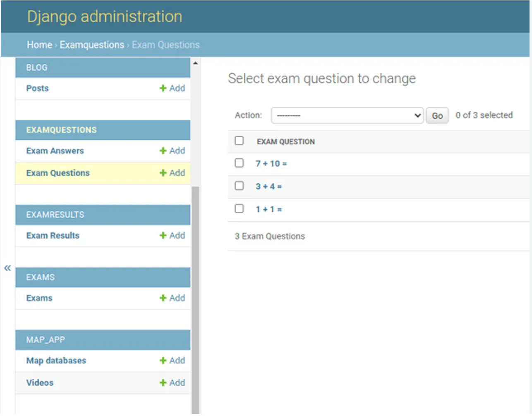Click the plus Add icon for Exams
The height and width of the screenshot is (416, 532).
163,298
